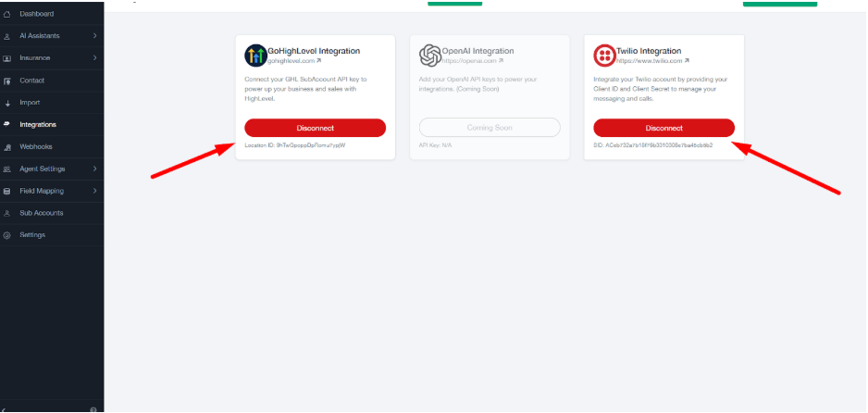
Task: Expand the Agent Settings submenu chevron
Action: [95, 169]
